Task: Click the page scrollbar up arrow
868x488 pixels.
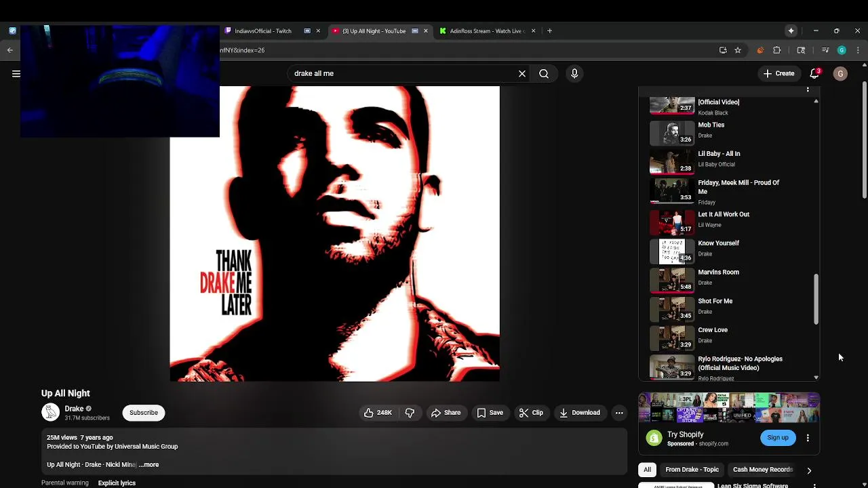Action: point(865,66)
